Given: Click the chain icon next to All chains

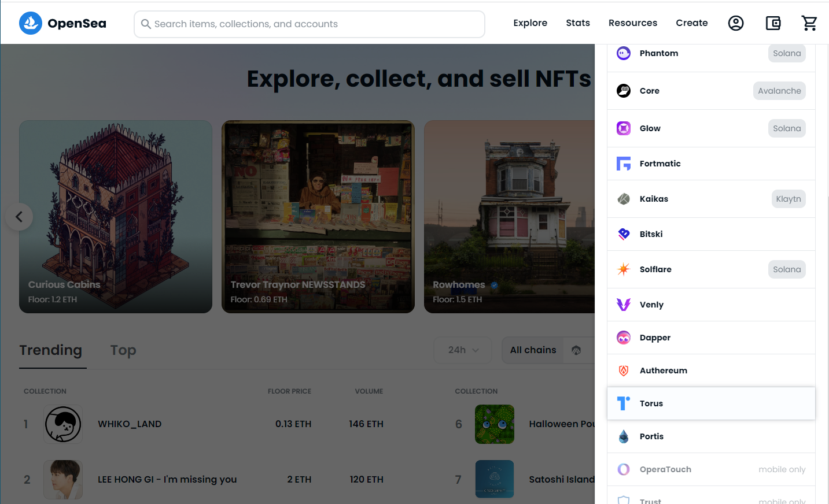Looking at the screenshot, I should coord(576,350).
